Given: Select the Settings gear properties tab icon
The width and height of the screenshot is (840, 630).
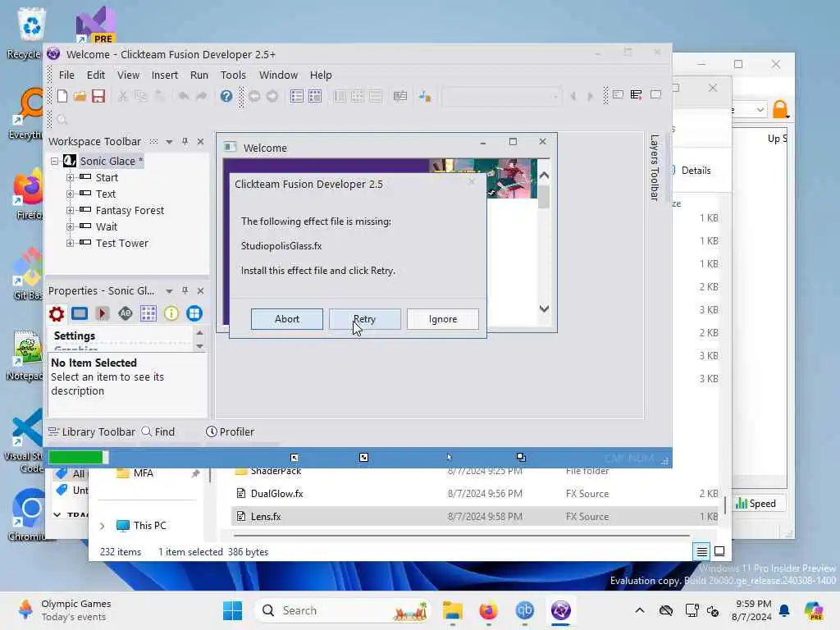Looking at the screenshot, I should [x=57, y=313].
